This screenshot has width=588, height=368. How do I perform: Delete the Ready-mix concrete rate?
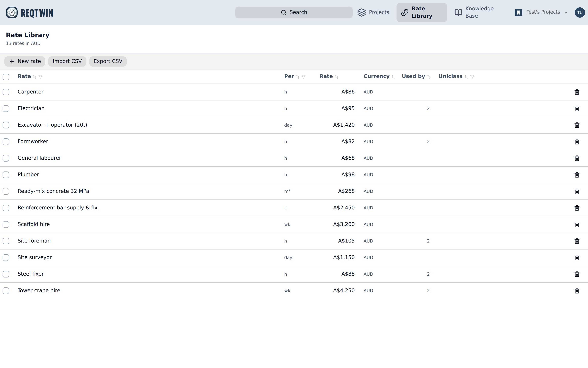(577, 191)
